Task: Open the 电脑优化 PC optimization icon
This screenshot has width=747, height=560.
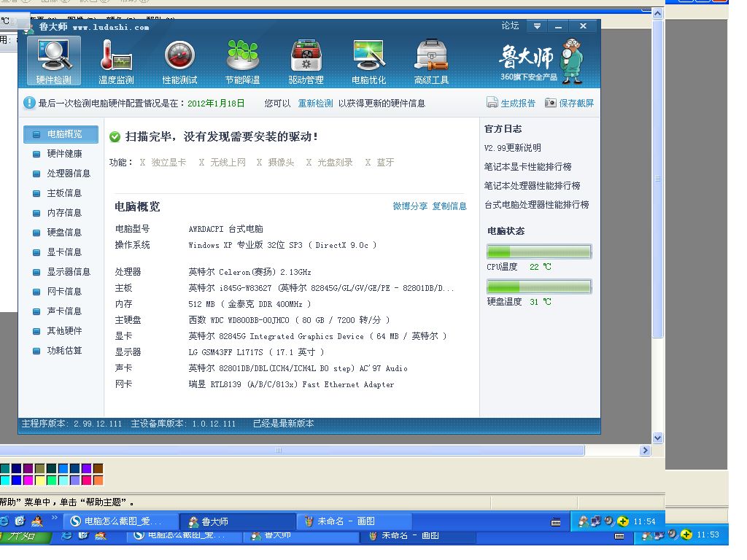Action: pos(369,61)
